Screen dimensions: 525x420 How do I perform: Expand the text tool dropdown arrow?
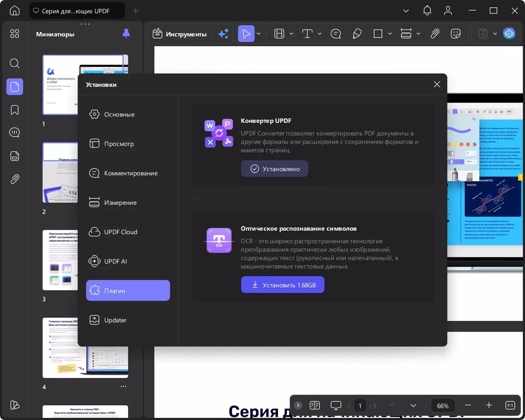(x=320, y=34)
